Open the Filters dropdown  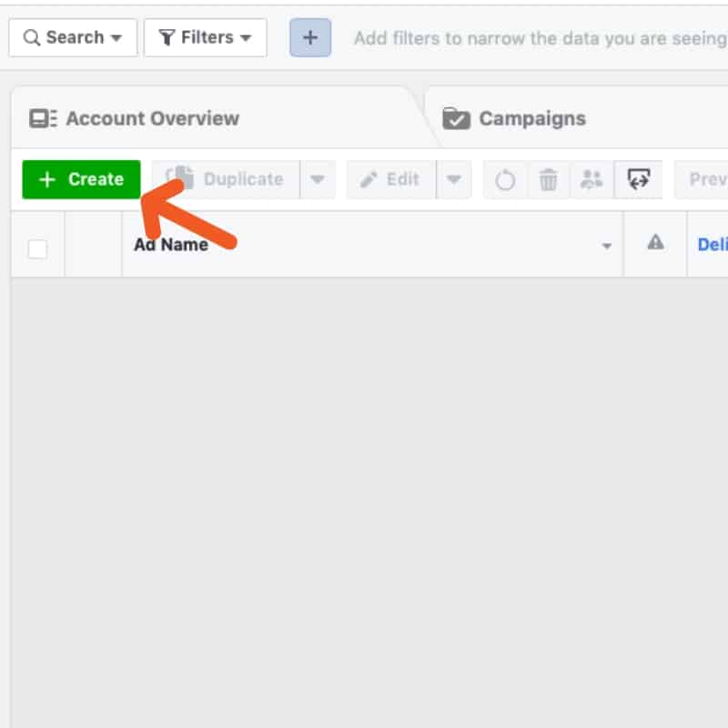pos(206,37)
